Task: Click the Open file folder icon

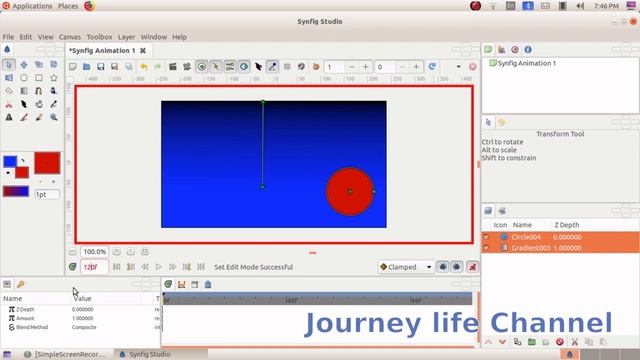Action: [x=87, y=67]
